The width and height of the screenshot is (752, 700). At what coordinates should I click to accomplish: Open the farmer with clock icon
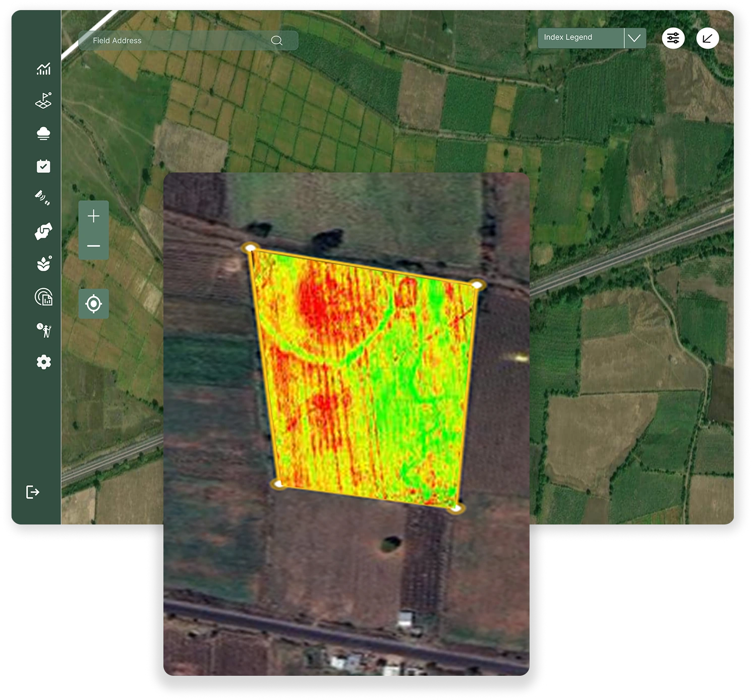(x=44, y=330)
